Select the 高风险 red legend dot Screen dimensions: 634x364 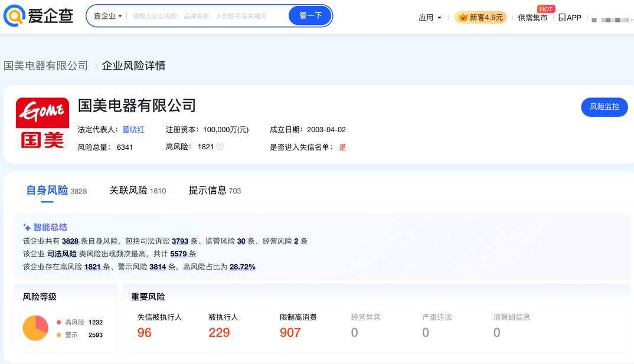coord(58,322)
